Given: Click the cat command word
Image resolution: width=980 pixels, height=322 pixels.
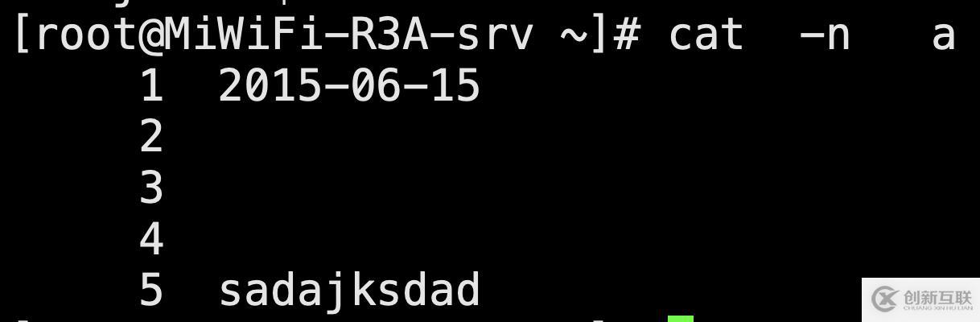Looking at the screenshot, I should [x=706, y=35].
